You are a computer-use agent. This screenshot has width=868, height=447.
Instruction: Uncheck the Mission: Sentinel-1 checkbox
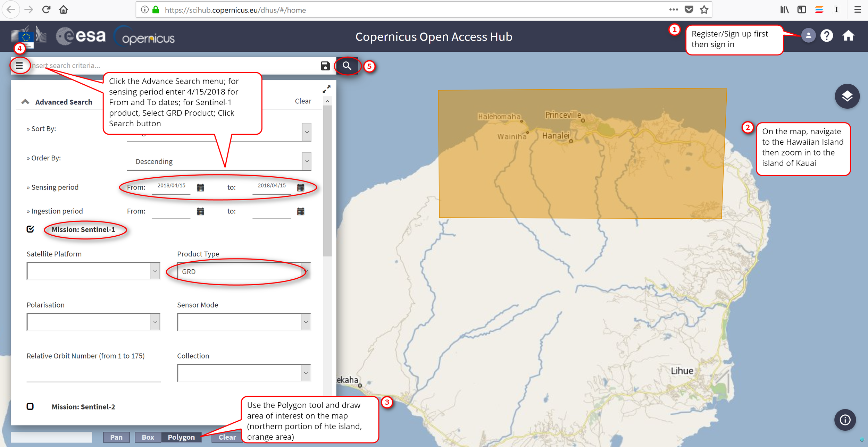point(30,229)
